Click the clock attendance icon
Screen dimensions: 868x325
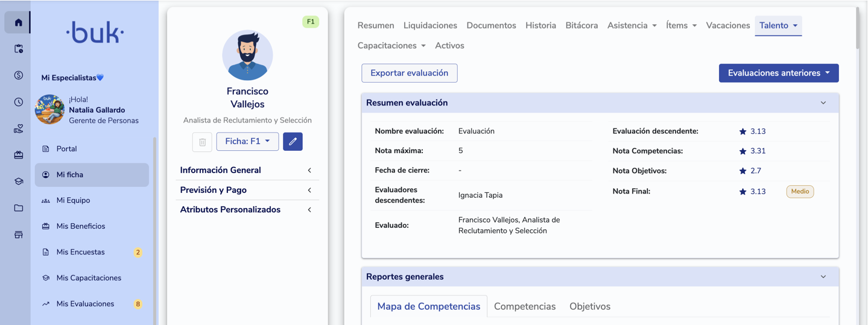18,102
